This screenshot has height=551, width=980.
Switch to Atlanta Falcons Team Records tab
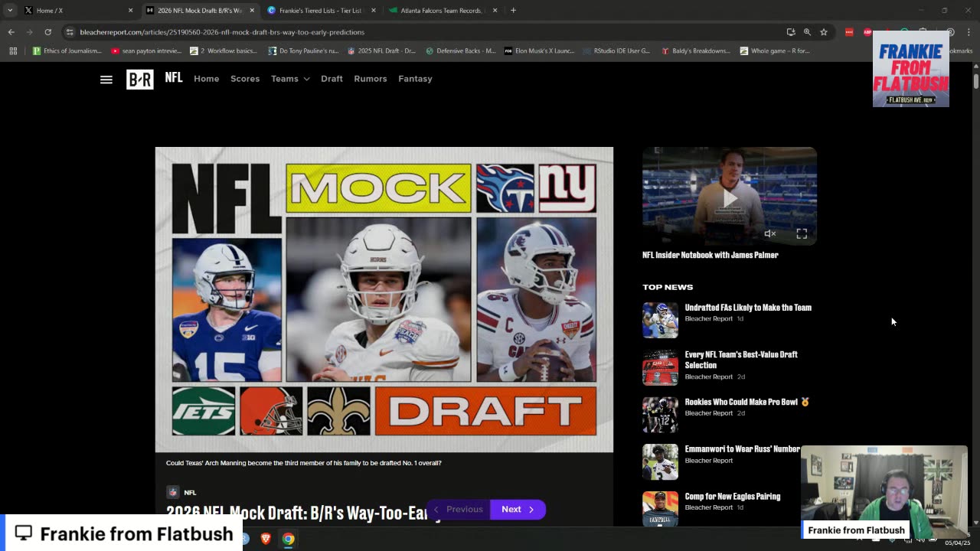click(442, 11)
